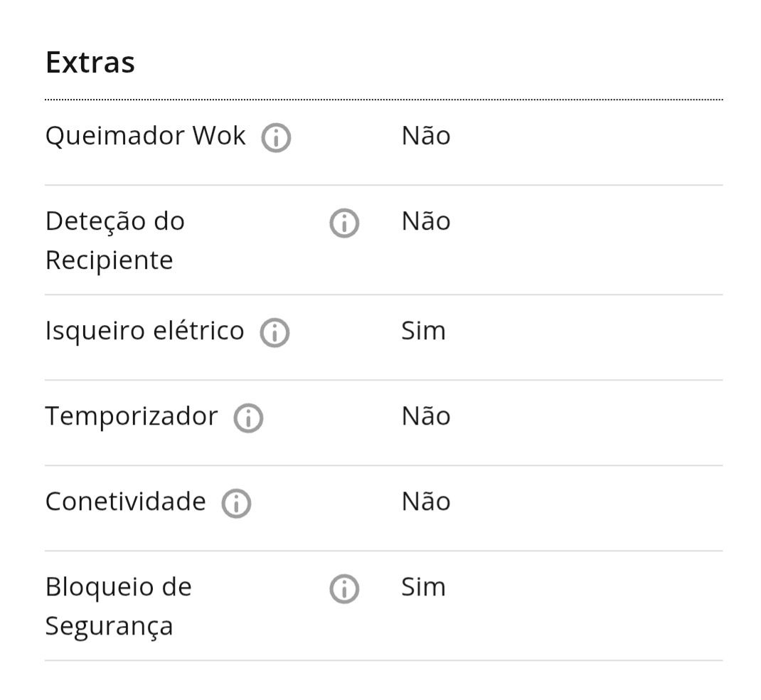Click info icon for Deteção do Recipiente

[x=344, y=223]
